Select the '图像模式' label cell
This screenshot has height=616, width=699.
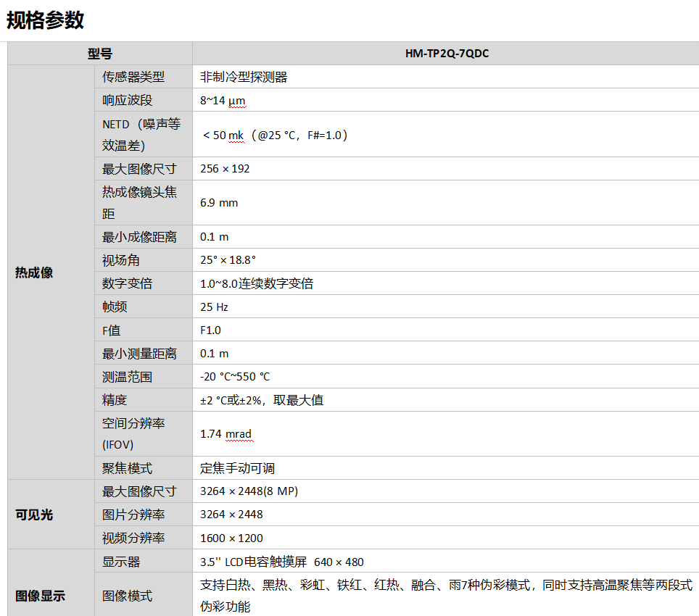click(144, 595)
